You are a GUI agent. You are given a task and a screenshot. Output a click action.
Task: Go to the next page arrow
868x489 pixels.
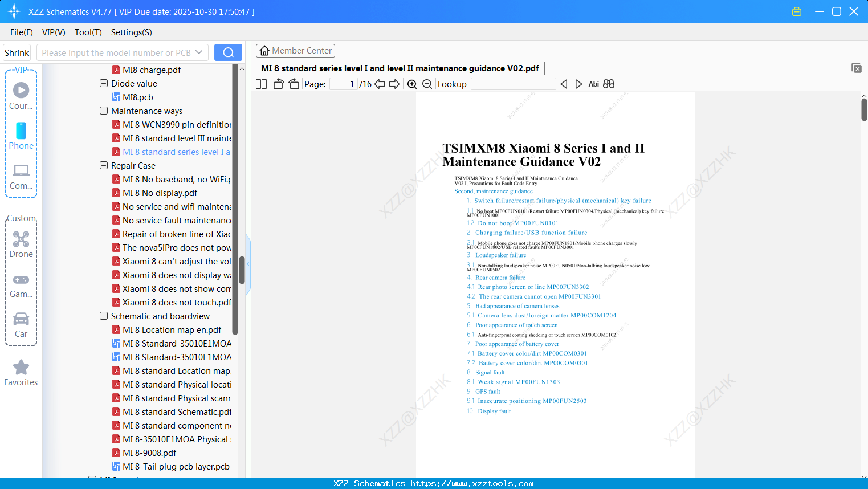tap(394, 84)
